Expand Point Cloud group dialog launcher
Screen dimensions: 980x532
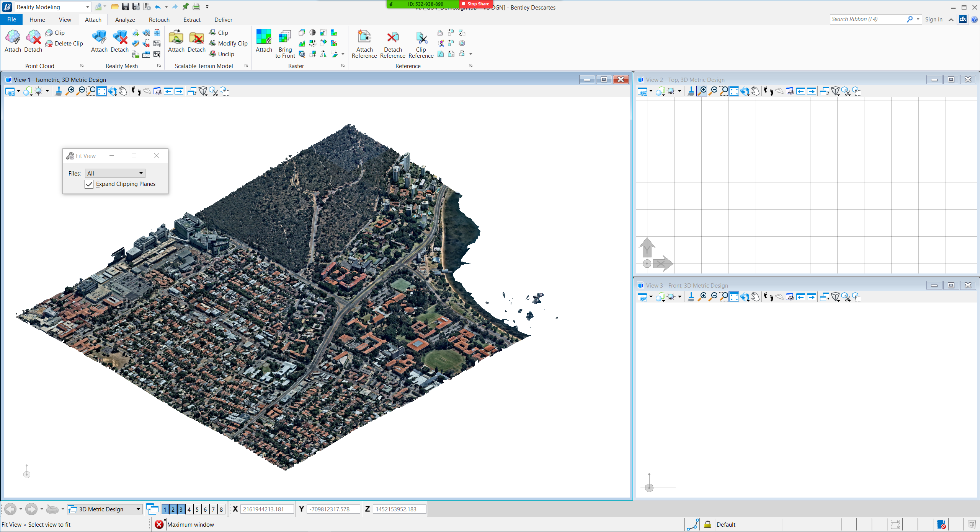point(82,66)
